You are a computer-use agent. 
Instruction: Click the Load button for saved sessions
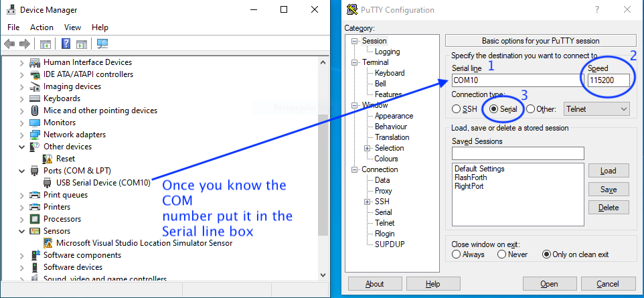[x=608, y=171]
